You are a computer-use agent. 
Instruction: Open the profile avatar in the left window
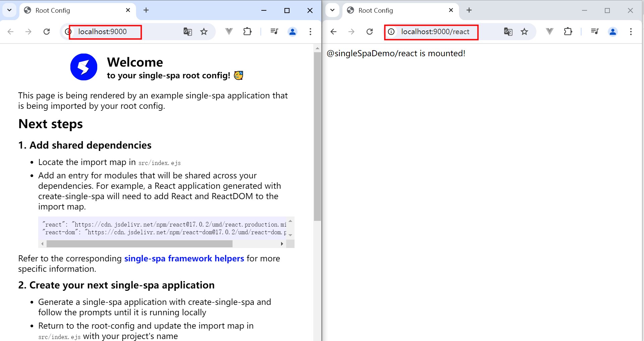293,31
